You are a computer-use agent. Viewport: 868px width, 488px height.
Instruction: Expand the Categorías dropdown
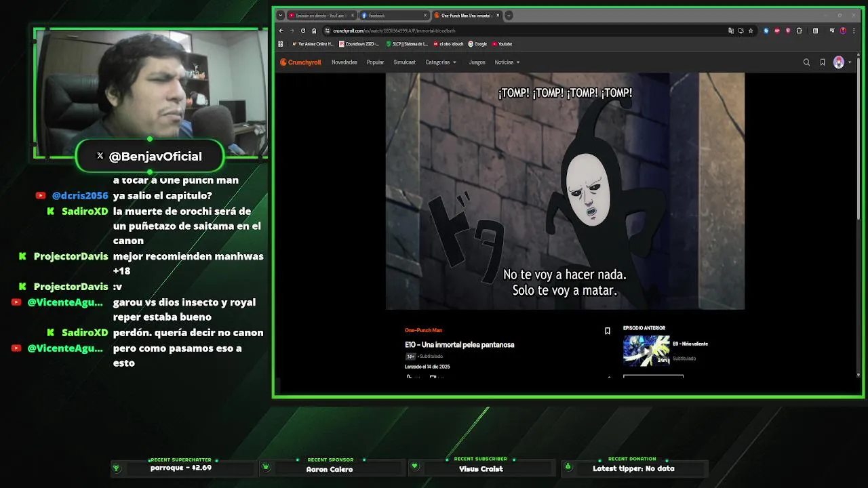441,62
